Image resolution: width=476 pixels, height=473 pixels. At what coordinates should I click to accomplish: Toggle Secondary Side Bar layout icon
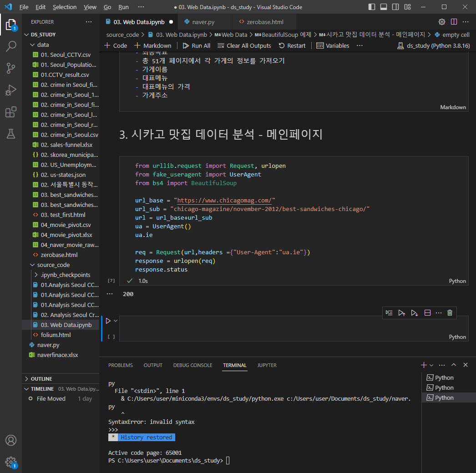pyautogui.click(x=395, y=7)
